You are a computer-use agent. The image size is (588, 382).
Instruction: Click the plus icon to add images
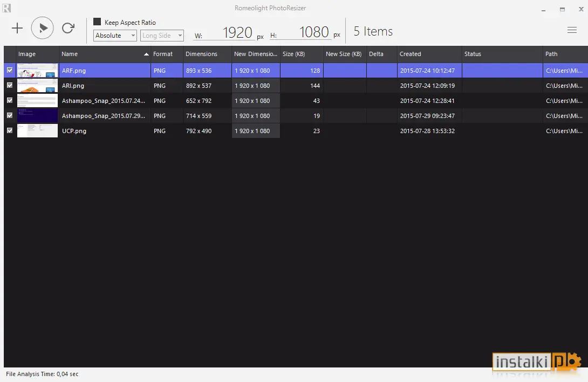click(17, 28)
